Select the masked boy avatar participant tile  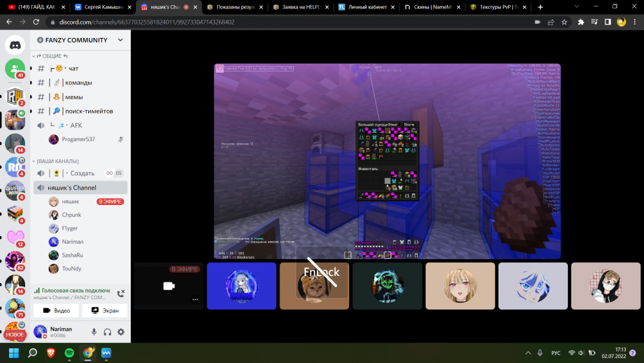pos(606,286)
